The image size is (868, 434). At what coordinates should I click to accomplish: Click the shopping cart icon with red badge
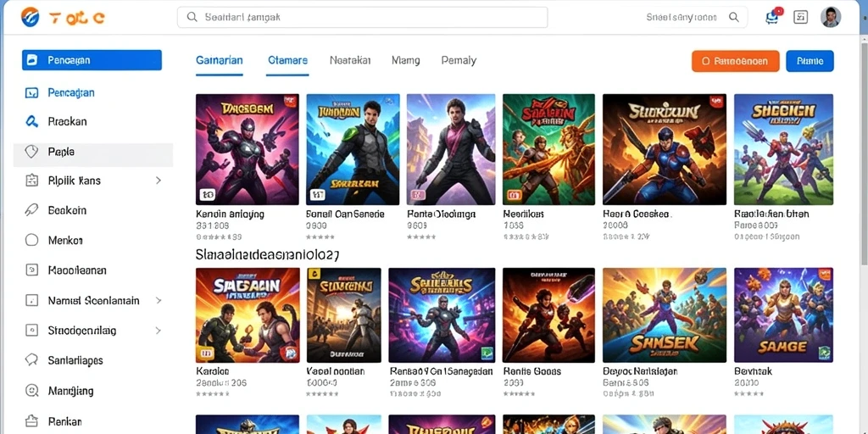point(773,17)
